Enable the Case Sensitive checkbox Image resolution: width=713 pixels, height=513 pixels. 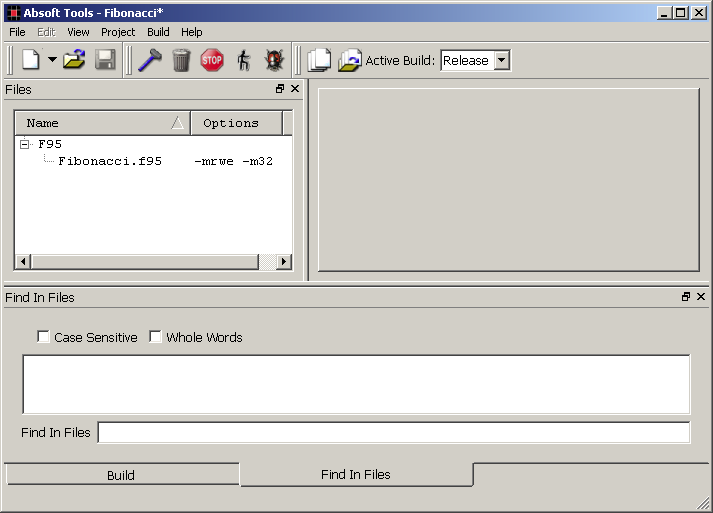[x=43, y=337]
